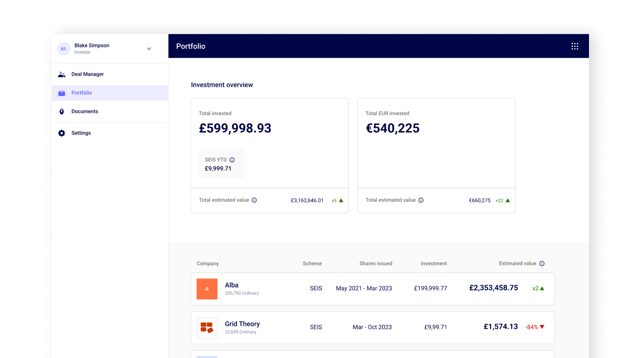This screenshot has height=358, width=644.
Task: Sort table by the Company column header
Action: (208, 264)
